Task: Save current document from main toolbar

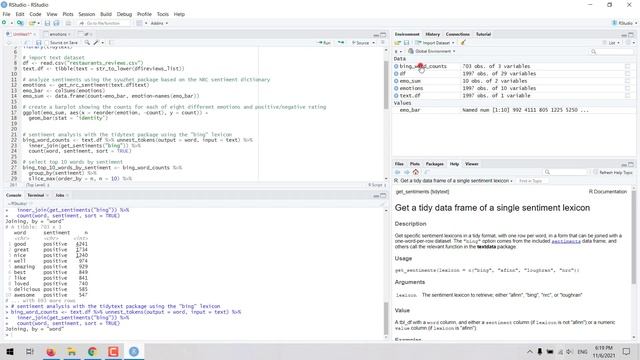Action: [x=47, y=23]
